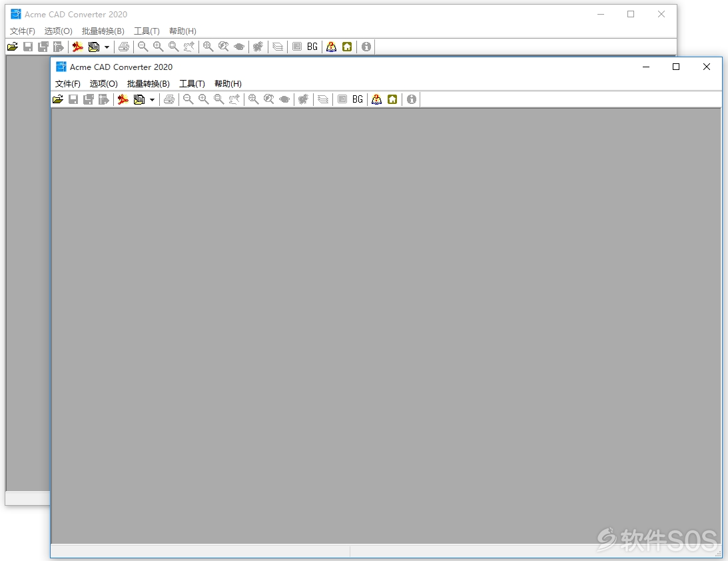
Task: Click the export file icon in front window
Action: 103,99
